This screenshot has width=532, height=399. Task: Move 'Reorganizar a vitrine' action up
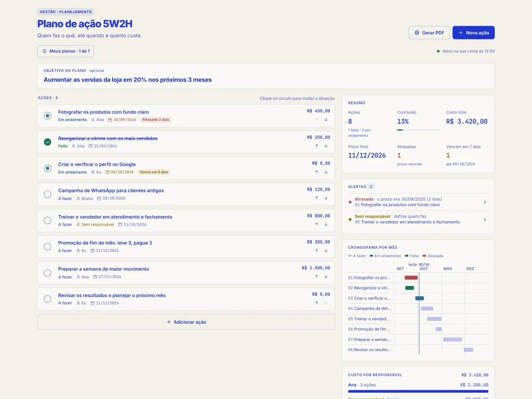(x=317, y=146)
